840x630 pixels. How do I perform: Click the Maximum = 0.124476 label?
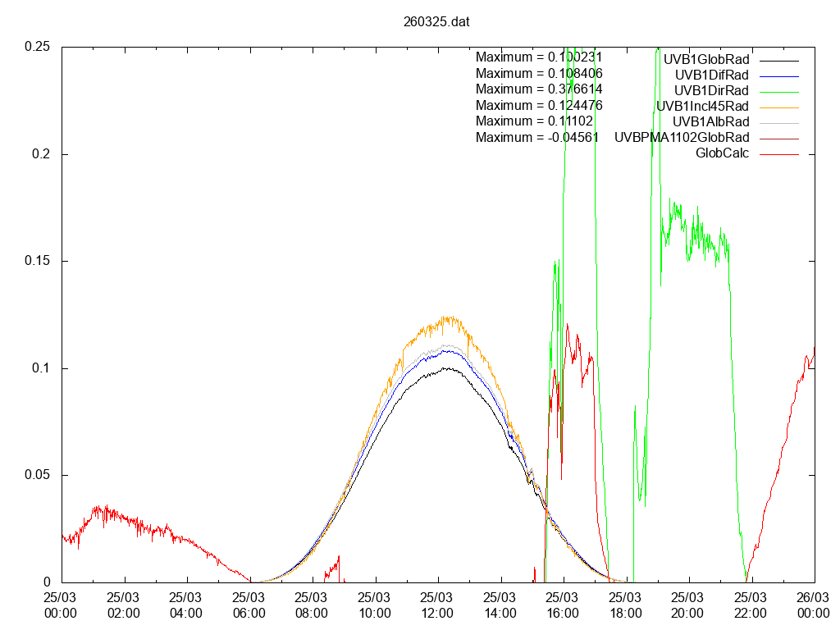point(539,105)
